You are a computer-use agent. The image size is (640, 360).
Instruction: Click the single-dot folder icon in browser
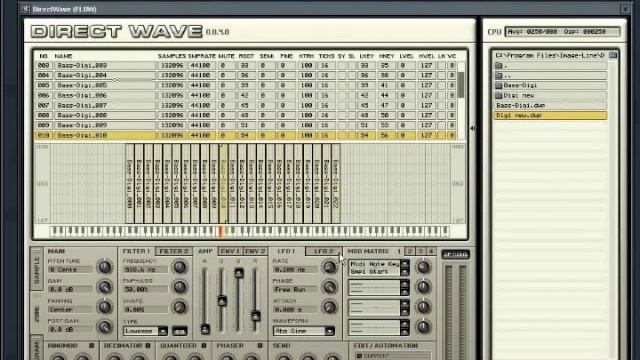(498, 65)
